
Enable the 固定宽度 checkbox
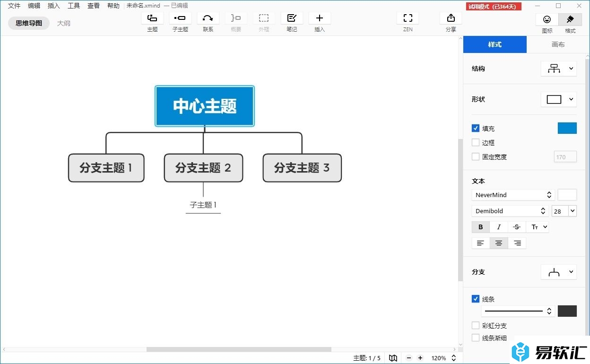point(476,156)
